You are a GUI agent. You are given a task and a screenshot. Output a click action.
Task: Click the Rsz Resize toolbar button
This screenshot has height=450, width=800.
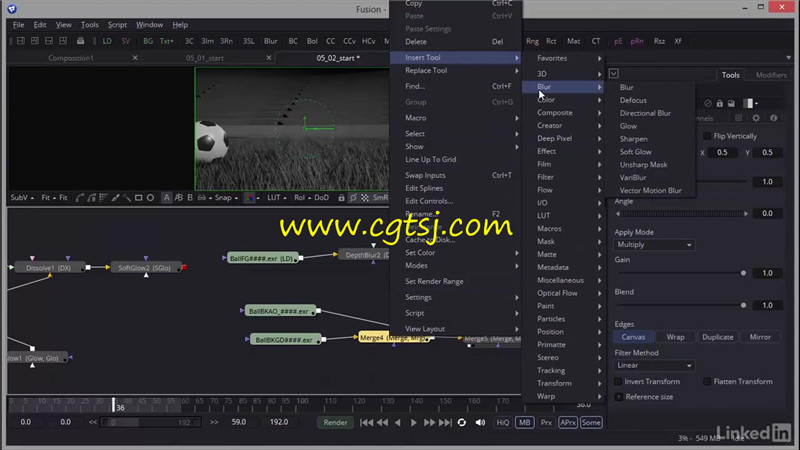coord(659,41)
